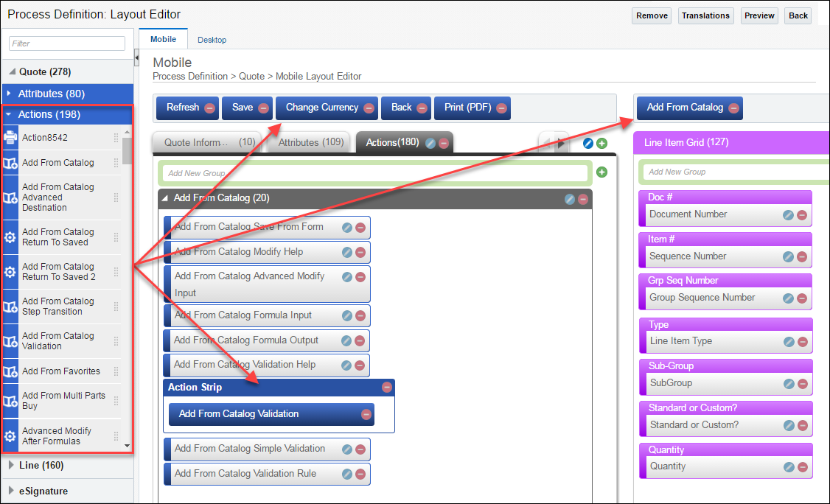
Task: Remove Add From Catalog Validation Rule action
Action: click(359, 474)
